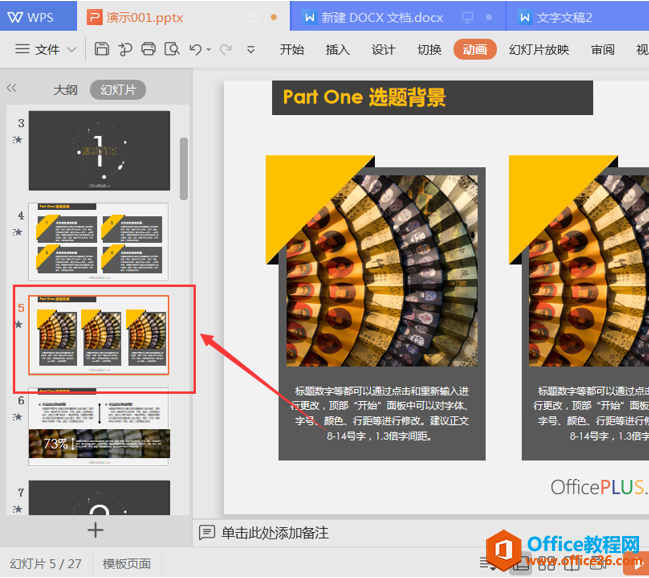Screen dimensions: 649x578
Task: Click the slide panel vertical scrollbar
Action: [184, 167]
